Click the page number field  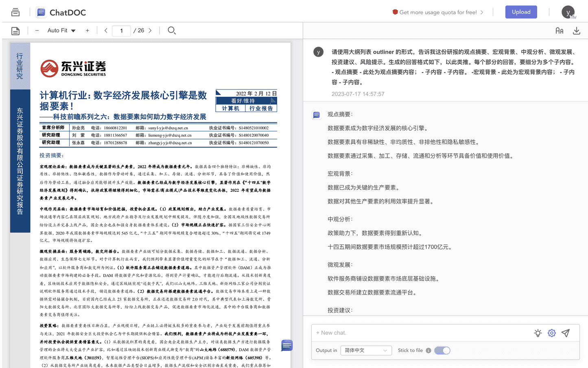121,30
